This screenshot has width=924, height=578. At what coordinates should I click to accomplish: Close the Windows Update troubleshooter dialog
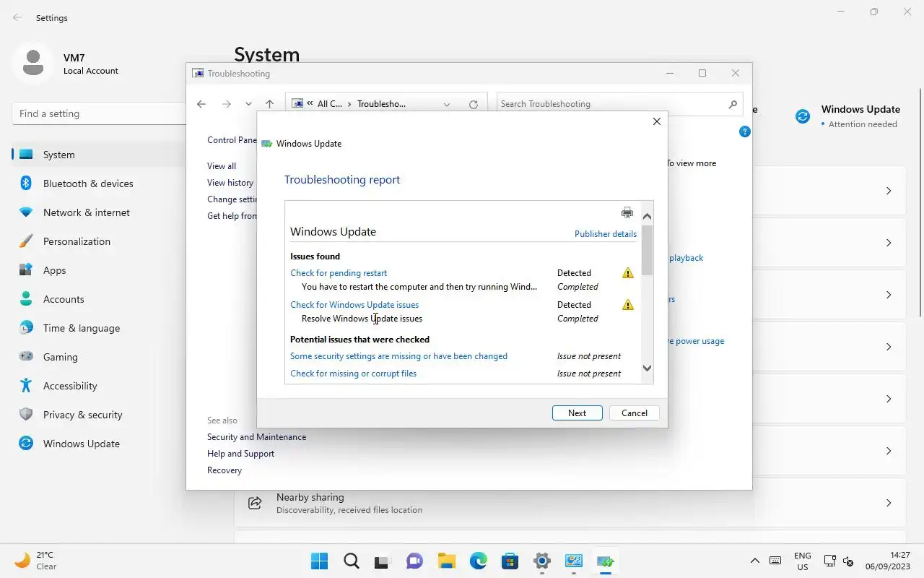coord(656,121)
